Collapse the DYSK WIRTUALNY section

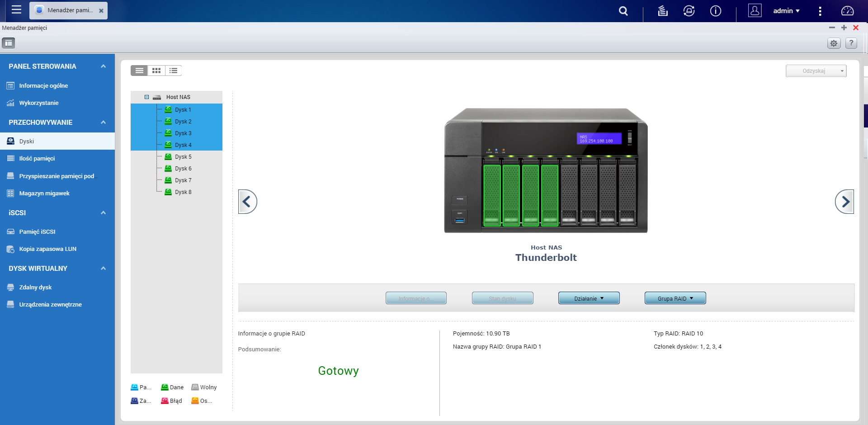click(x=103, y=269)
